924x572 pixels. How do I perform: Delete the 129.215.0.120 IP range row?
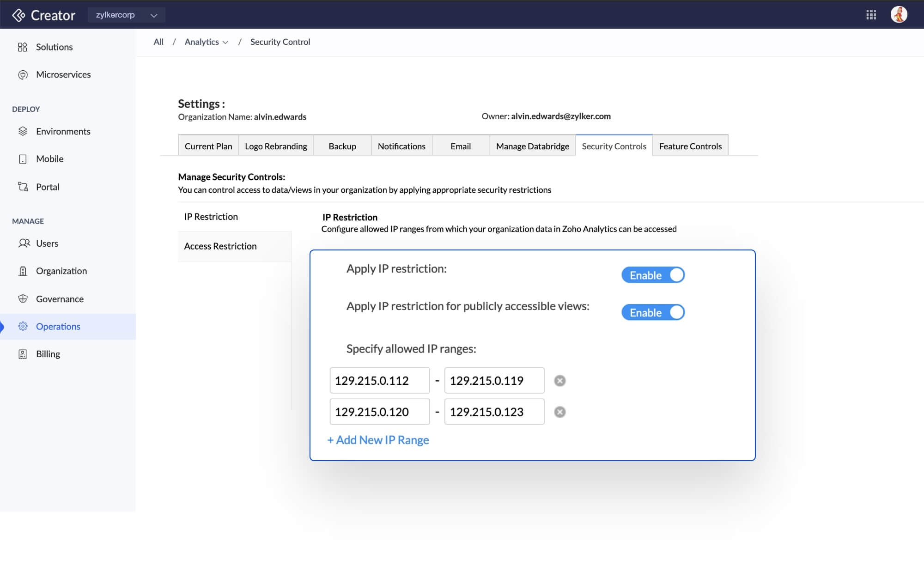point(559,412)
